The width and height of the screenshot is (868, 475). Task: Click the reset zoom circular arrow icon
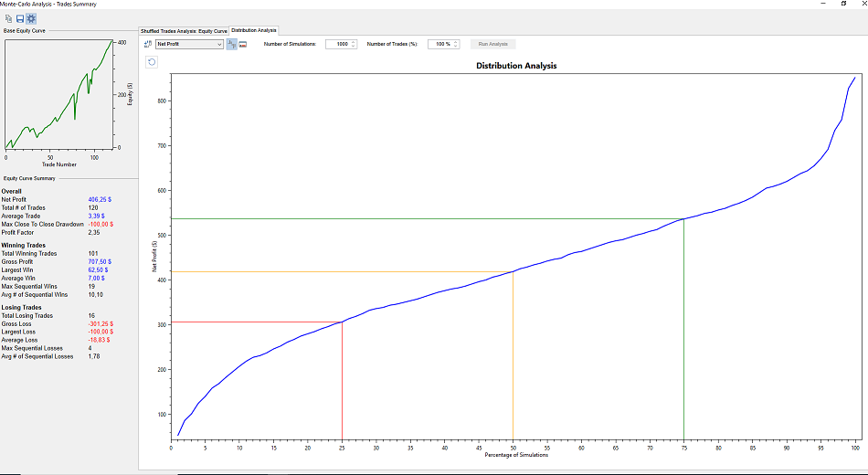pos(153,62)
